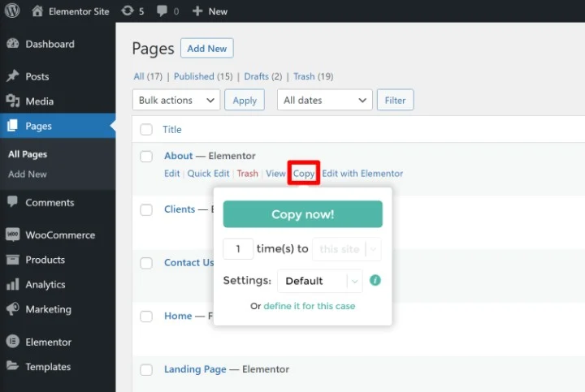Screen dimensions: 585x392
Task: Click the Templates folder icon
Action: tap(13, 366)
